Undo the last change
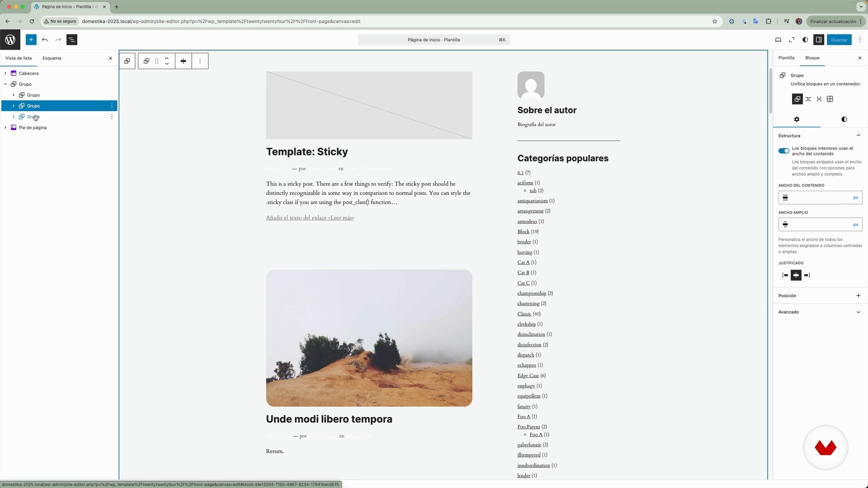Screen dimensions: 868x488 (x=45, y=40)
